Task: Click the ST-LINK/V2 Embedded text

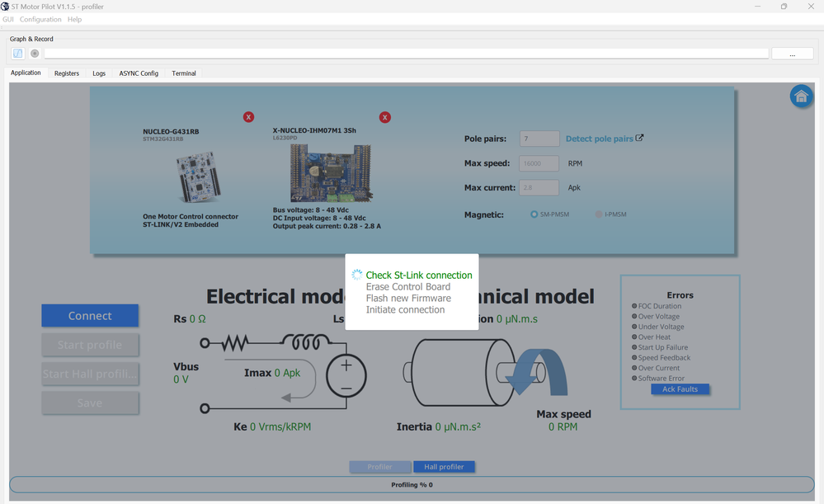Action: (x=181, y=224)
